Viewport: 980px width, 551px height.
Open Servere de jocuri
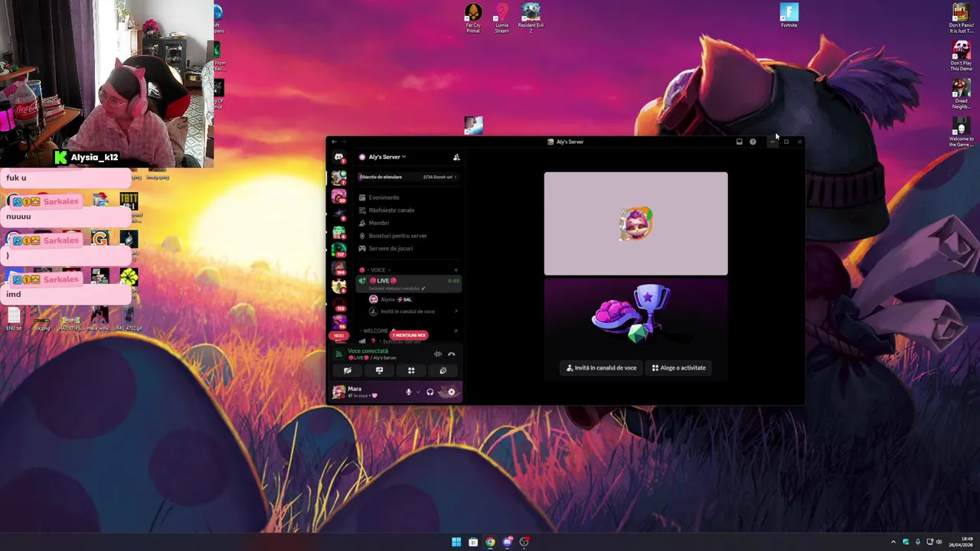click(x=390, y=249)
